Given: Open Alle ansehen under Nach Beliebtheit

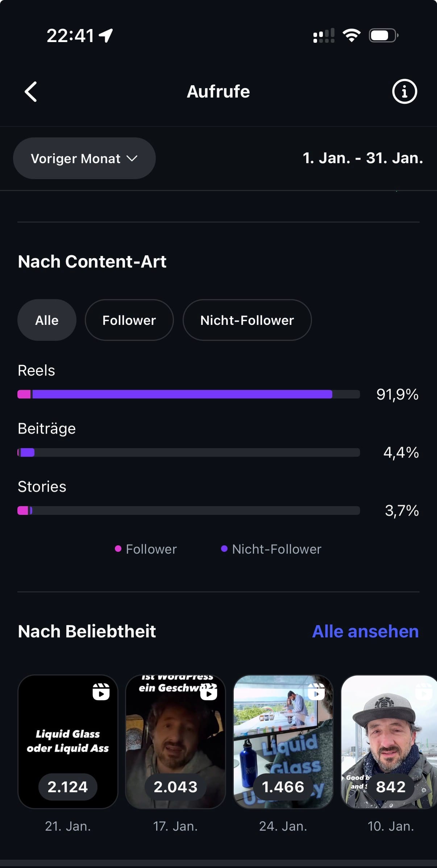Looking at the screenshot, I should (x=365, y=631).
